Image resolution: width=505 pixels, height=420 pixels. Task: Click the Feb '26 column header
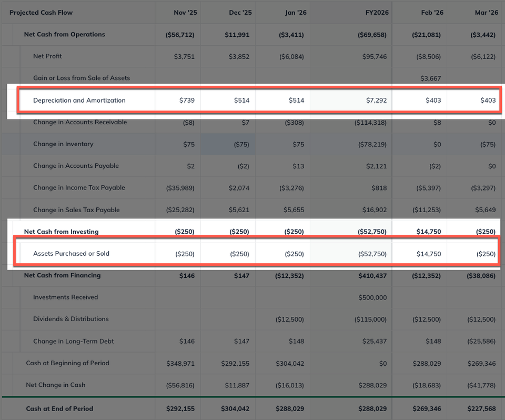tap(432, 13)
